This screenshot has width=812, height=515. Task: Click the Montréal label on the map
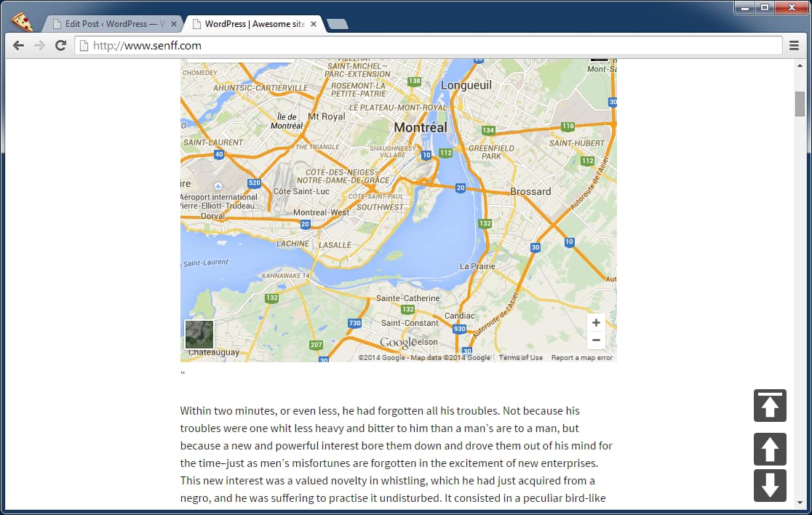pos(420,127)
